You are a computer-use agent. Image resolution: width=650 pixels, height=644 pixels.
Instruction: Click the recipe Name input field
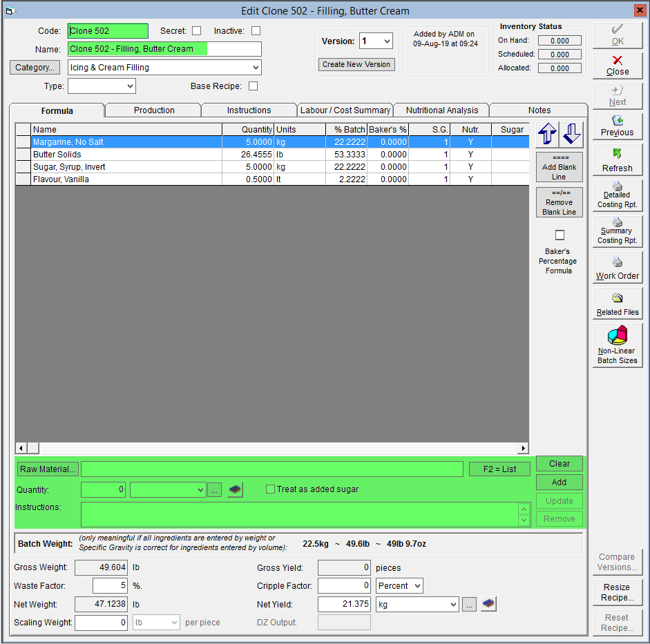164,49
